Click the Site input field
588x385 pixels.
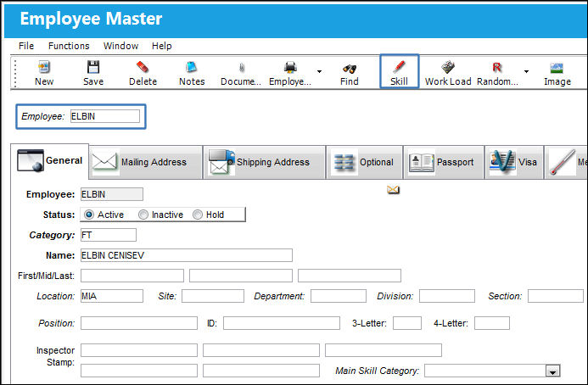(213, 296)
